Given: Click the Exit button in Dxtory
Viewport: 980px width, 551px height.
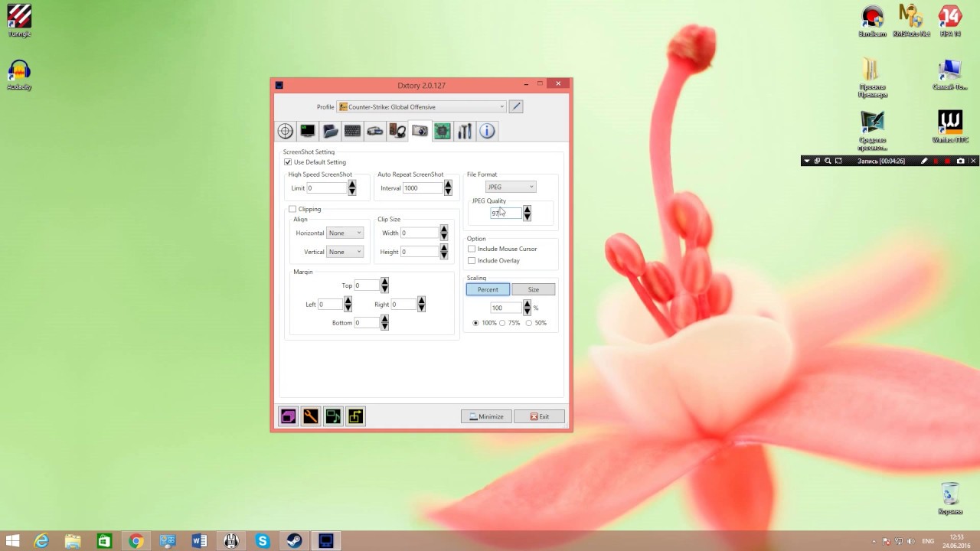Looking at the screenshot, I should coord(540,416).
